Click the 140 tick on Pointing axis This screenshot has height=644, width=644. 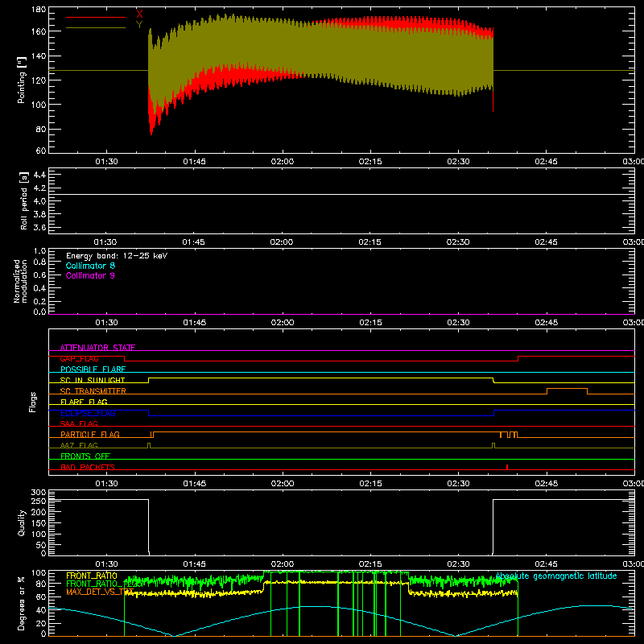coord(39,56)
